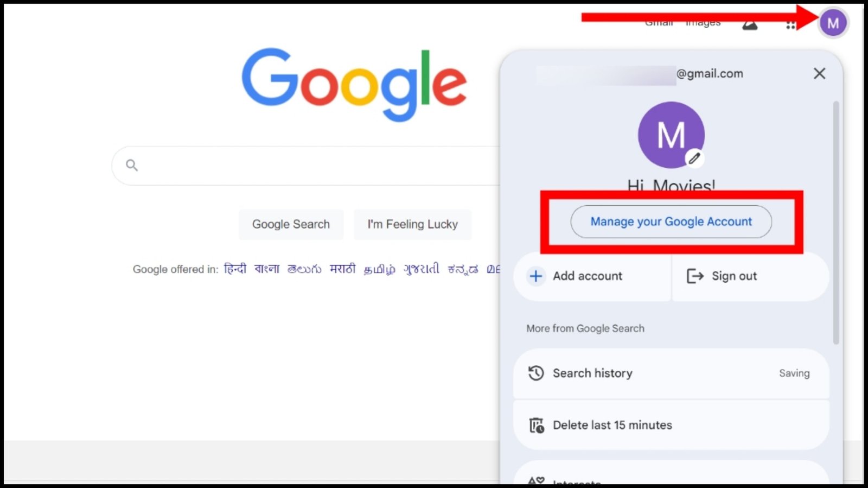Click the large M profile picture
This screenshot has width=868, height=488.
pos(671,135)
